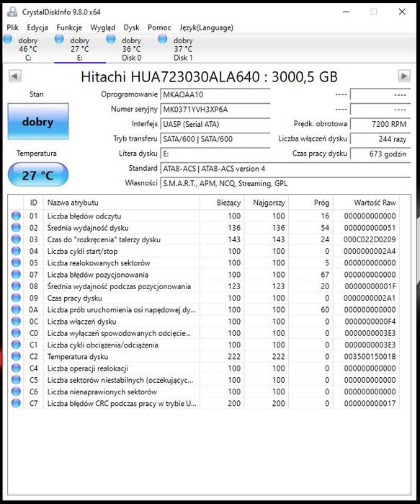Click the 'Najgorszy' column header

coord(267,203)
